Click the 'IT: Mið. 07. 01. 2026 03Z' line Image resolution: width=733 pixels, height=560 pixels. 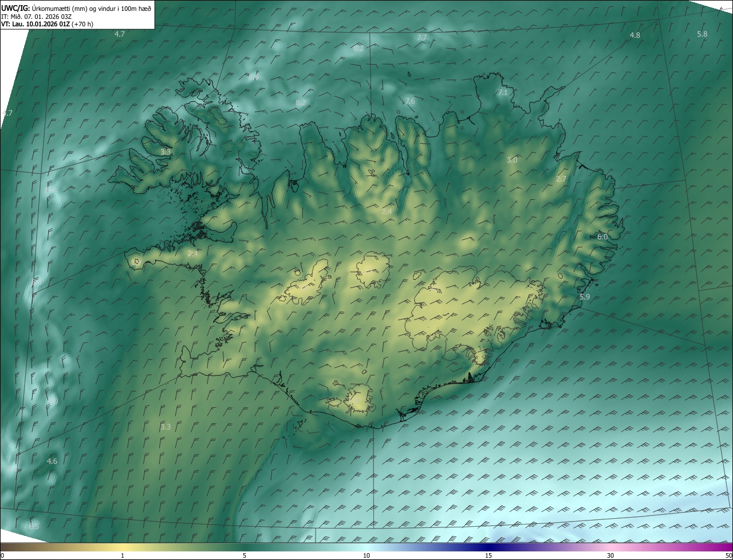coord(37,16)
